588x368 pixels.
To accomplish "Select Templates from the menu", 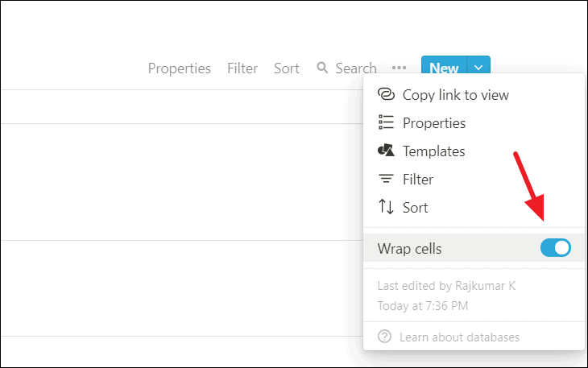I will pos(433,151).
